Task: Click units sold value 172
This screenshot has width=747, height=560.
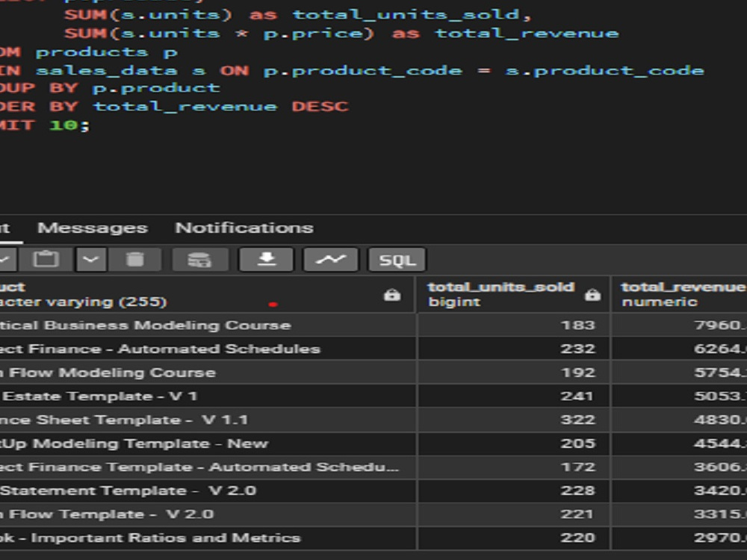Action: click(514, 467)
